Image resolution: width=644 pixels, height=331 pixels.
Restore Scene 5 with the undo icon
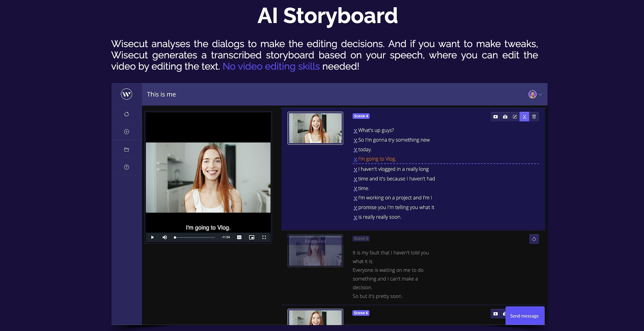pyautogui.click(x=534, y=239)
